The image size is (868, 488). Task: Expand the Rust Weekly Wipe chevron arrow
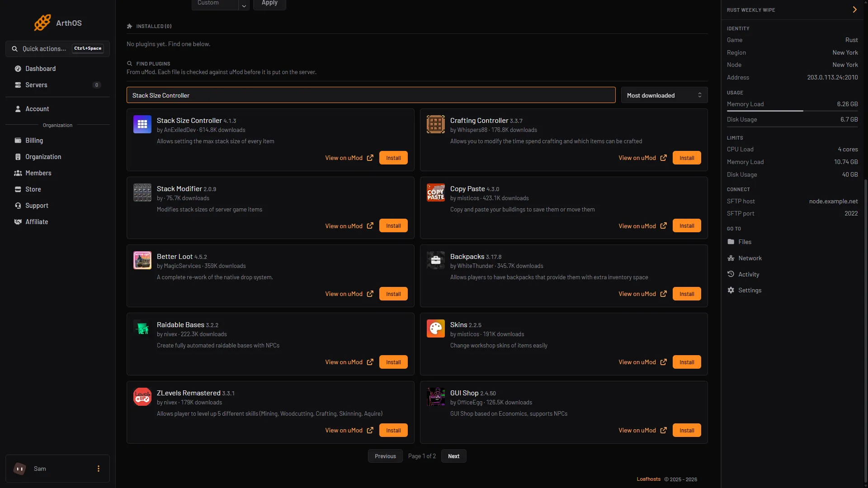click(854, 9)
